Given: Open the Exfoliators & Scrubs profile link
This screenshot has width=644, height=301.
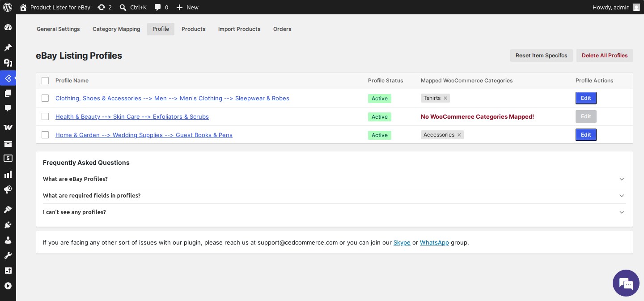Looking at the screenshot, I should coord(132,116).
